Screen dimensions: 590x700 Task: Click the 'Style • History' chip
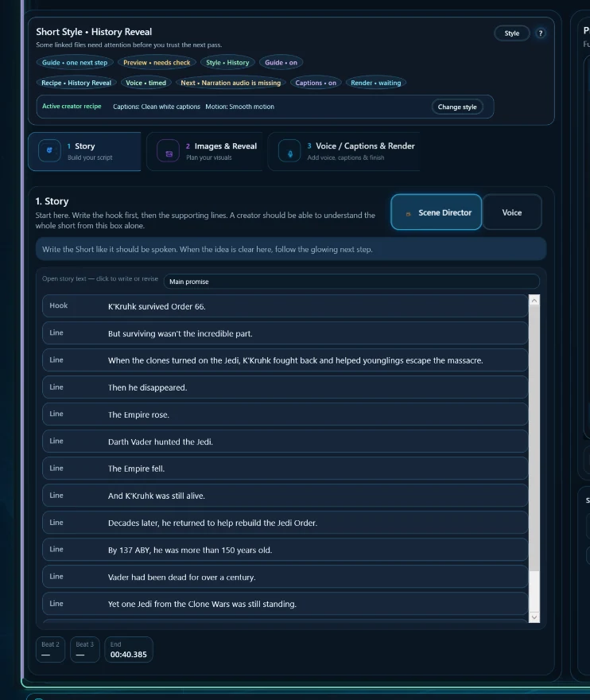(x=227, y=63)
